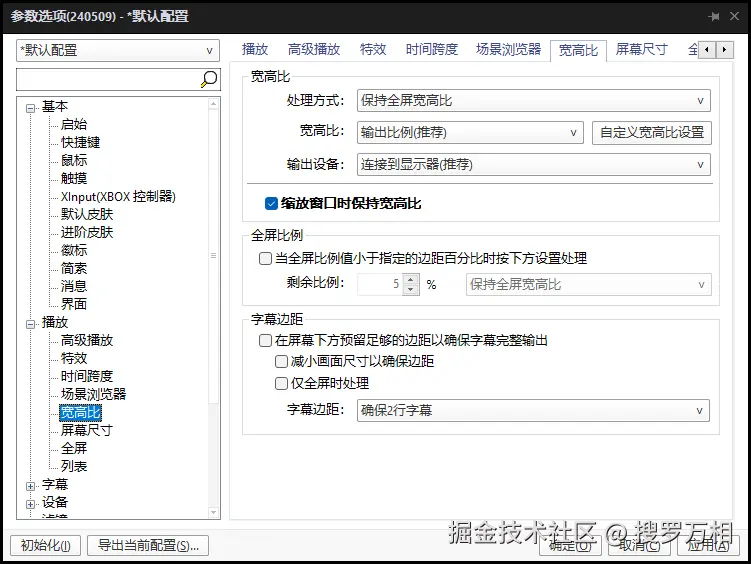Decrease 剩余比例 with spinner down arrow

pyautogui.click(x=410, y=290)
